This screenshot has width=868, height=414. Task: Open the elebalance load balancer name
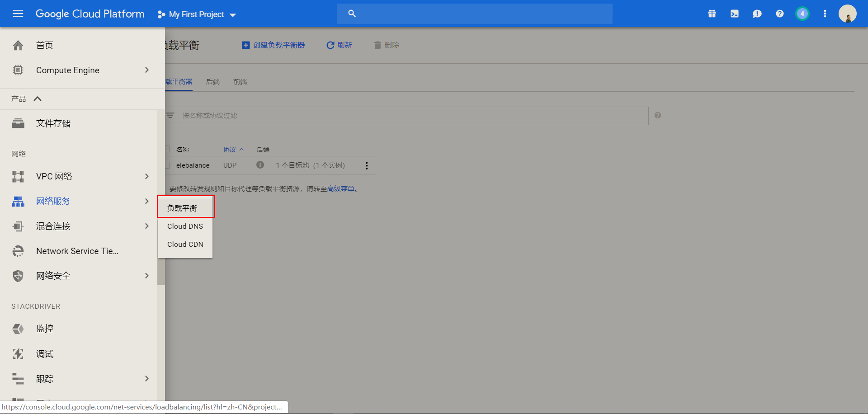193,165
